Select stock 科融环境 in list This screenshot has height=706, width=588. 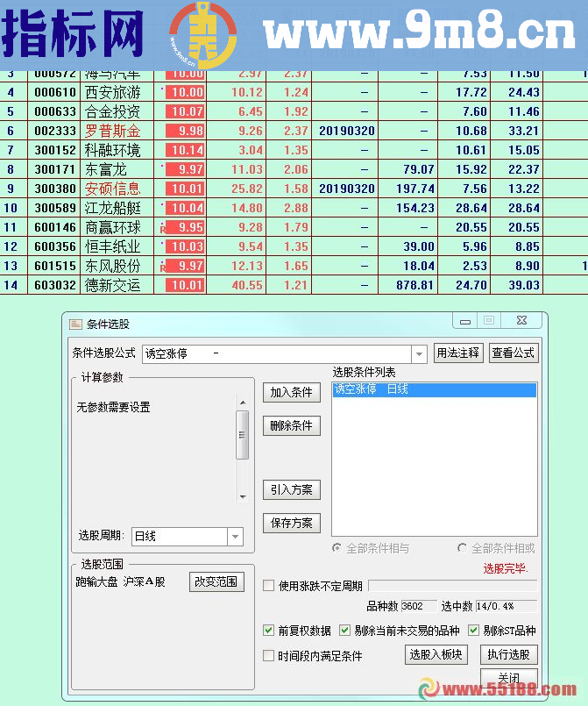[x=113, y=150]
